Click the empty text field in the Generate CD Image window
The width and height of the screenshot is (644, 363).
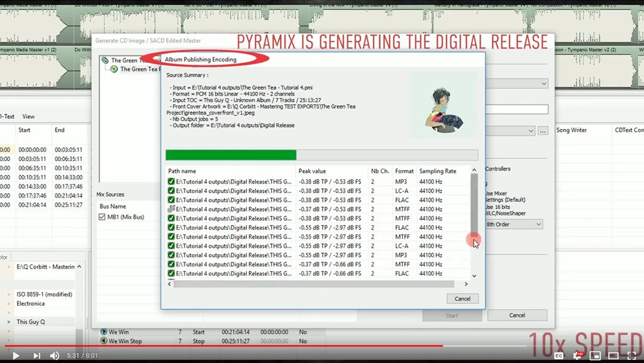click(517, 109)
